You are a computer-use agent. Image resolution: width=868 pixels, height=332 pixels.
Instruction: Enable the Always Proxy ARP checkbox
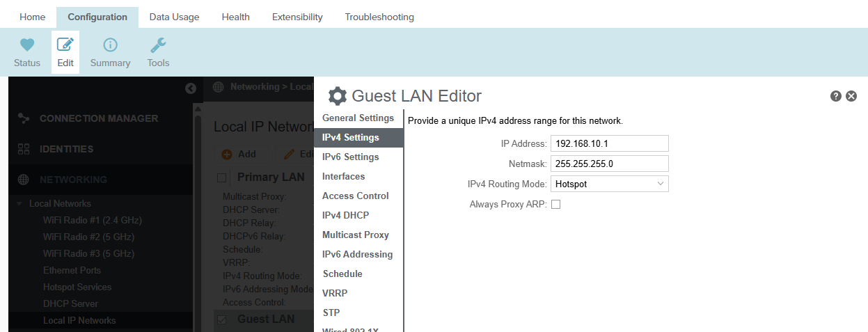point(556,205)
